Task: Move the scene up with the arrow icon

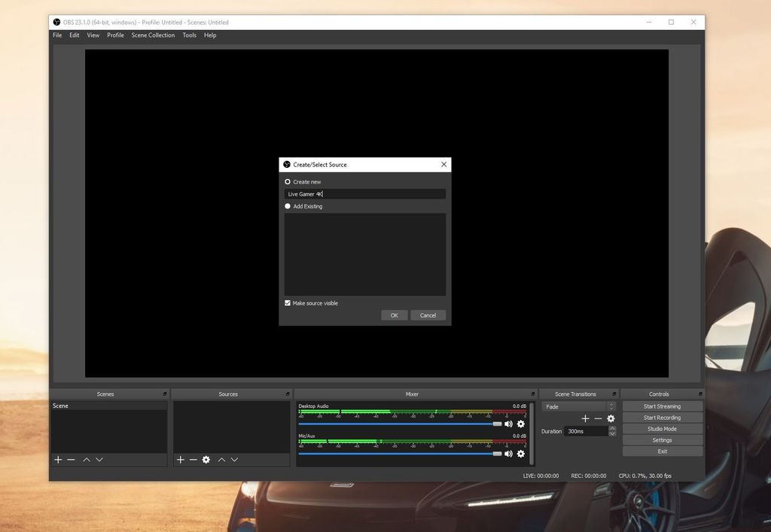Action: coord(86,460)
